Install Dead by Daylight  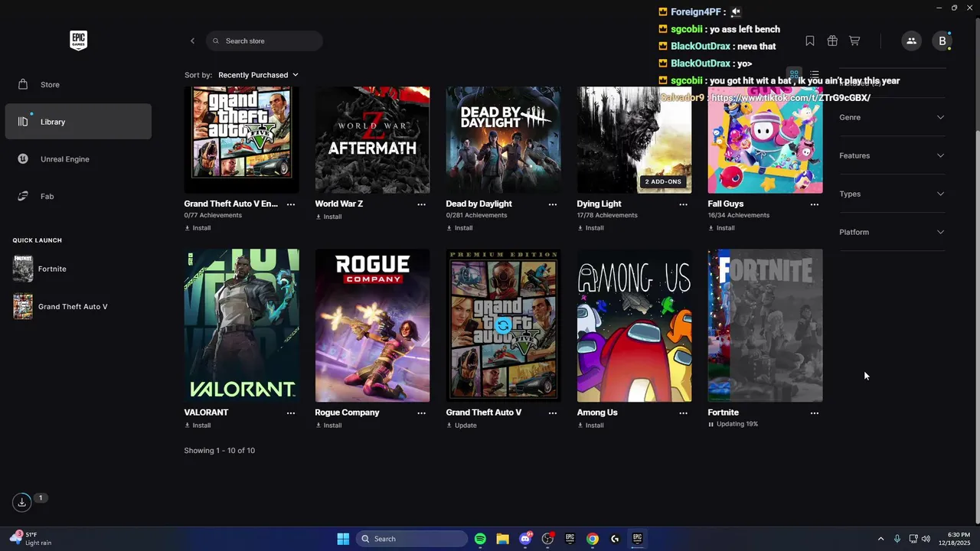coord(459,228)
